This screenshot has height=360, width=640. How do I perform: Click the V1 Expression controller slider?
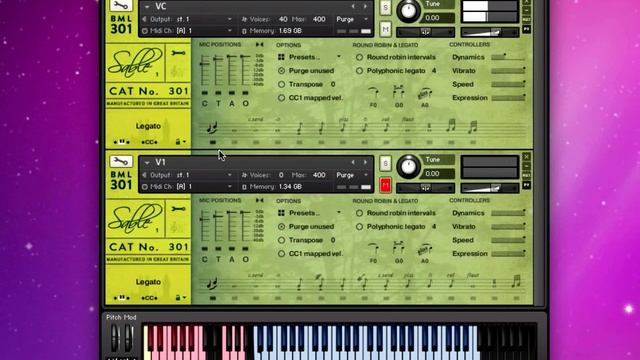tap(508, 254)
